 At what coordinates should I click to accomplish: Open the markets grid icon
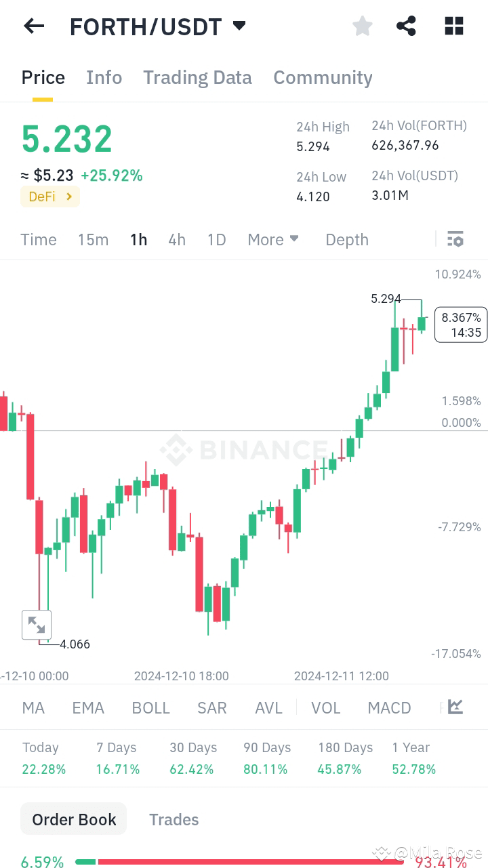point(453,26)
